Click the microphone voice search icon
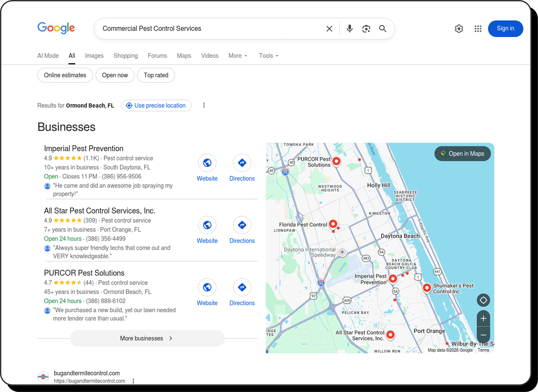This screenshot has width=538, height=392. pyautogui.click(x=349, y=29)
